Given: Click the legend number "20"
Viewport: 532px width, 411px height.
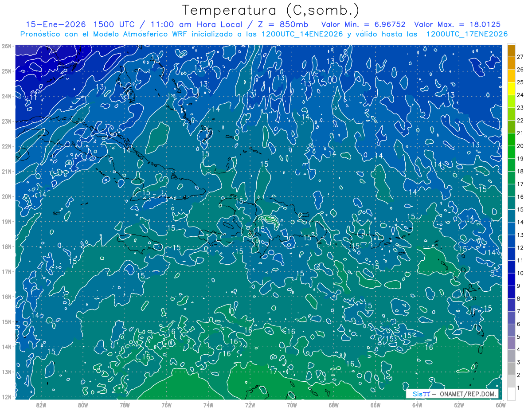Looking at the screenshot, I should tap(520, 146).
